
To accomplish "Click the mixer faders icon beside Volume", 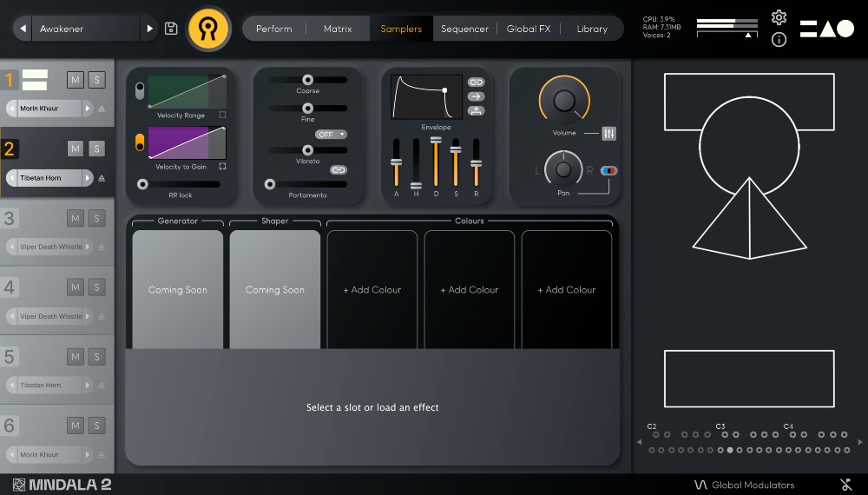I will 608,134.
